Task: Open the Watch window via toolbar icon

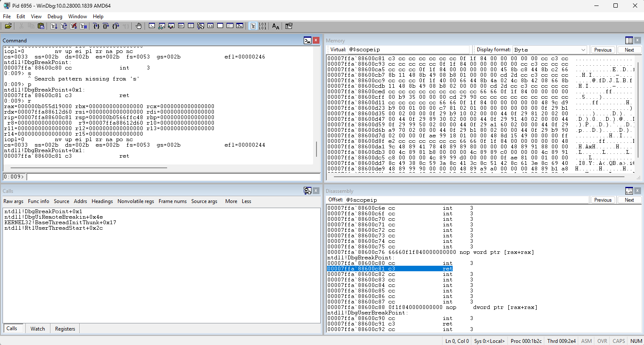Action: (162, 26)
